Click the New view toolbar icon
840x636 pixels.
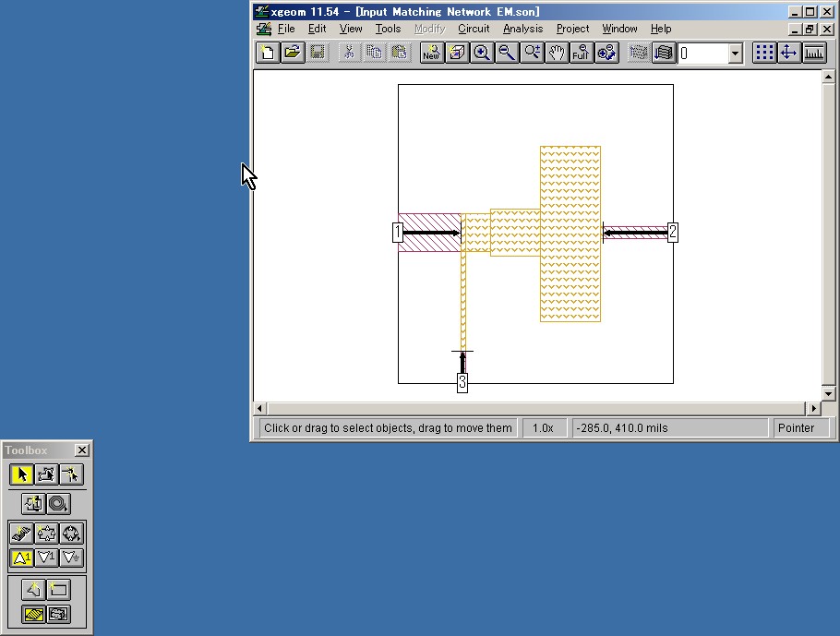(x=432, y=53)
